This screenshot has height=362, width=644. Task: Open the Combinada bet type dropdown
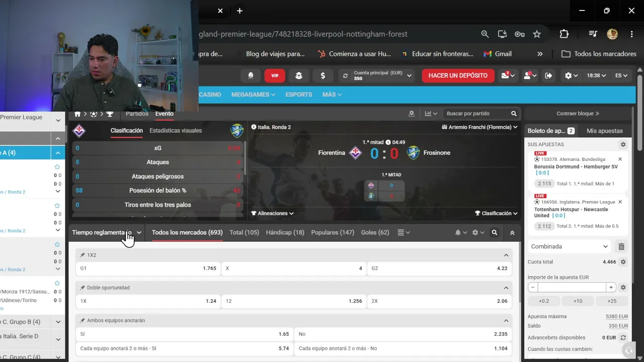click(x=570, y=246)
